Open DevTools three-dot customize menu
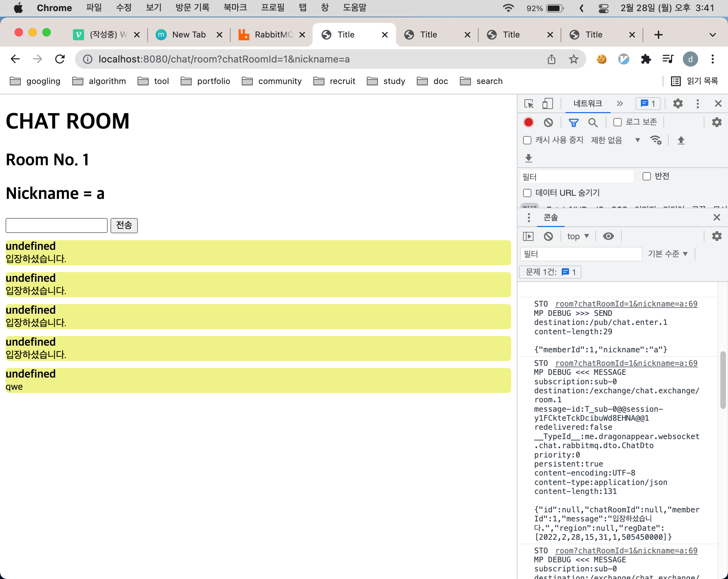The width and height of the screenshot is (728, 579). [698, 103]
